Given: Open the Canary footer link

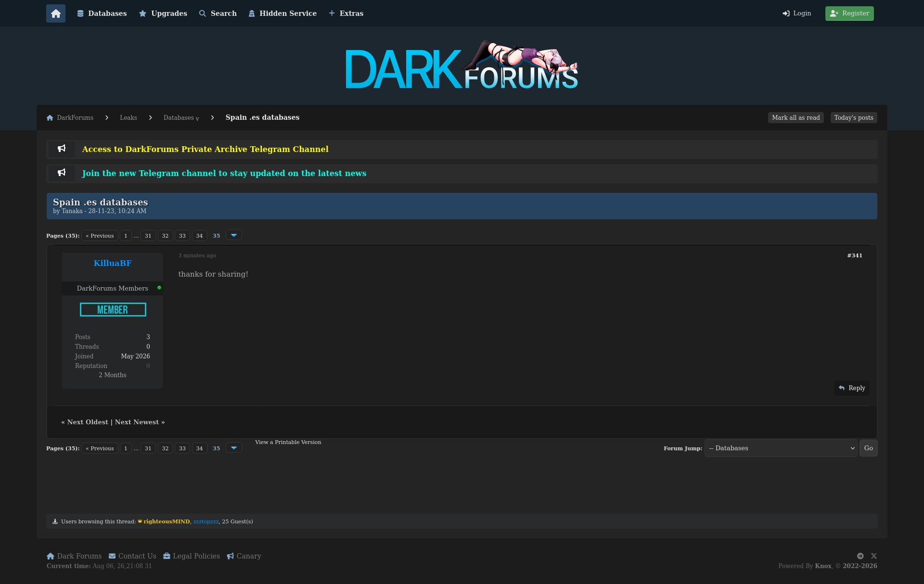Looking at the screenshot, I should 244,557.
